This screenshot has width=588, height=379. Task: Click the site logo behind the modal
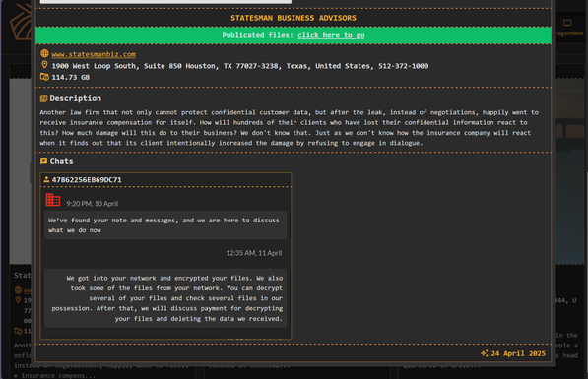coord(22,23)
